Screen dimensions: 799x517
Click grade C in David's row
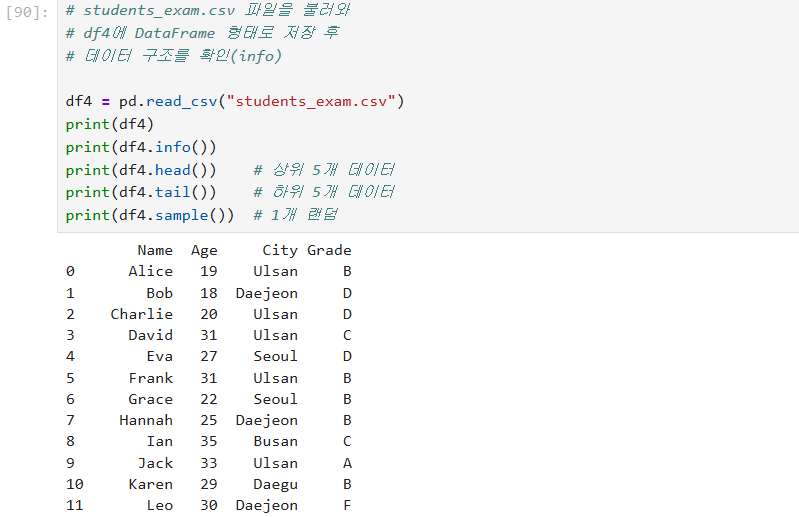[x=347, y=335]
